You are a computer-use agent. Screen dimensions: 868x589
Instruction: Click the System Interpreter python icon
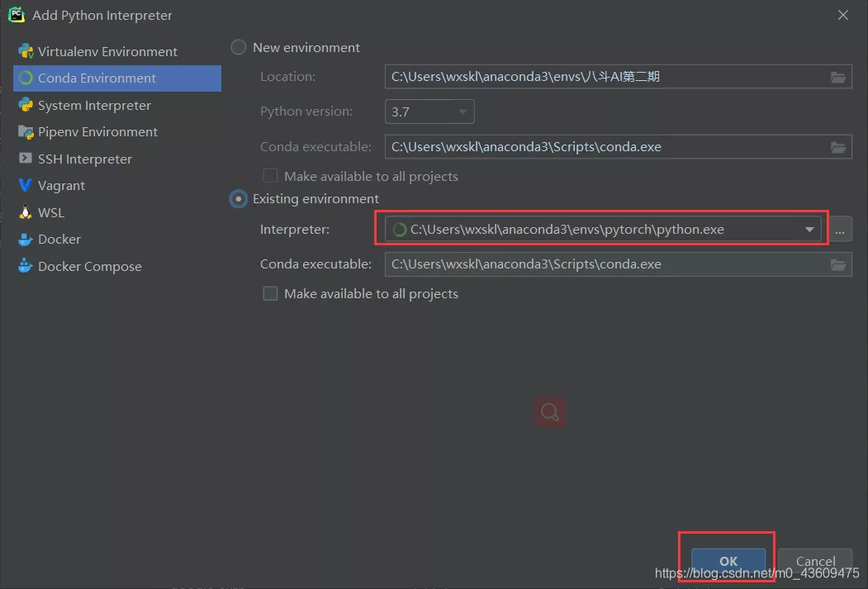[26, 105]
